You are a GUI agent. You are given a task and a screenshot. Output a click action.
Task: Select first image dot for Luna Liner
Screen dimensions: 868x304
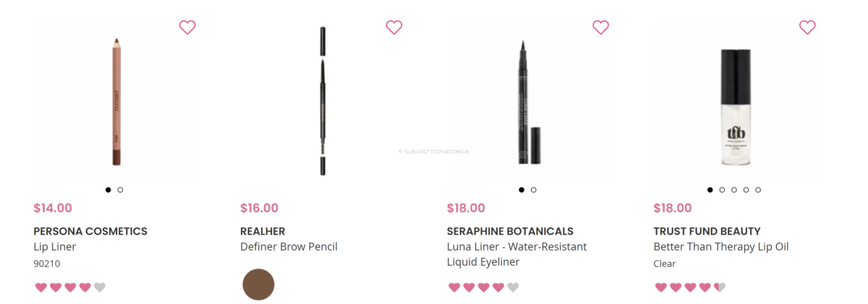(x=522, y=190)
